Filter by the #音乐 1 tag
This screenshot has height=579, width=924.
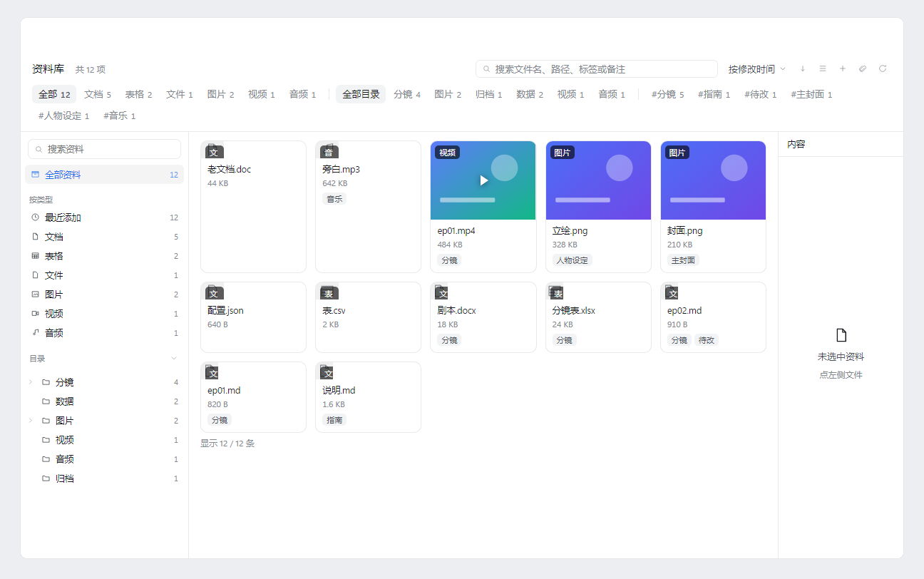pos(120,116)
